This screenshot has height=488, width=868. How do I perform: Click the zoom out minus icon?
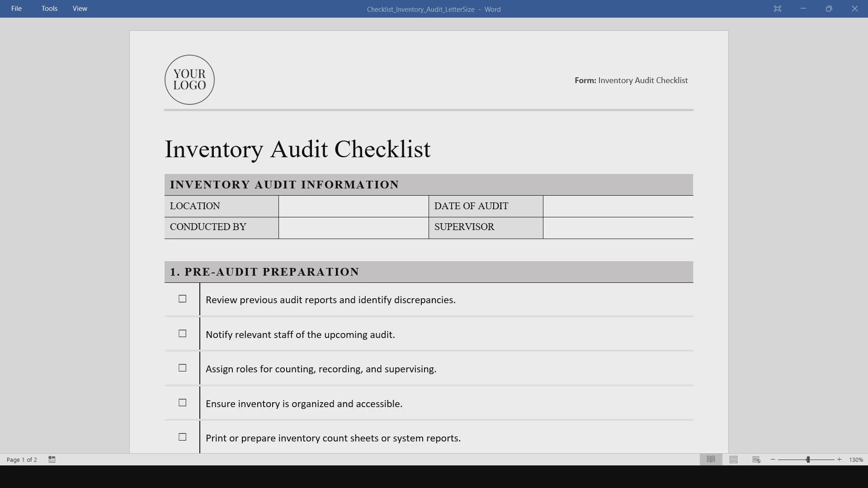(773, 460)
